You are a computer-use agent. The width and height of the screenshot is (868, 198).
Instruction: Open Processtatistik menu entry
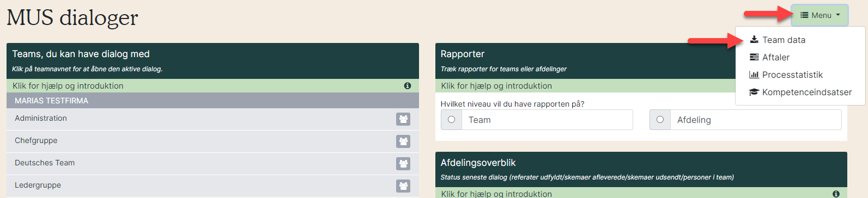point(792,75)
